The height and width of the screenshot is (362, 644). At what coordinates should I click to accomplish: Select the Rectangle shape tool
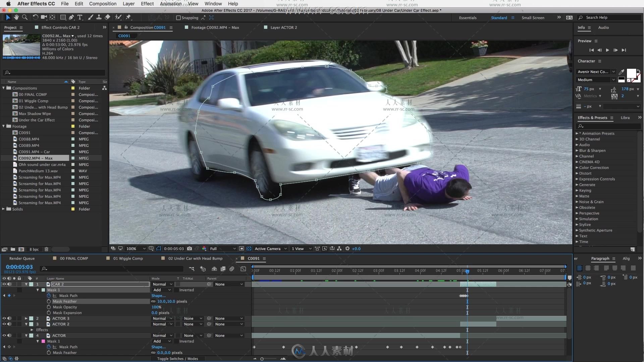[63, 17]
